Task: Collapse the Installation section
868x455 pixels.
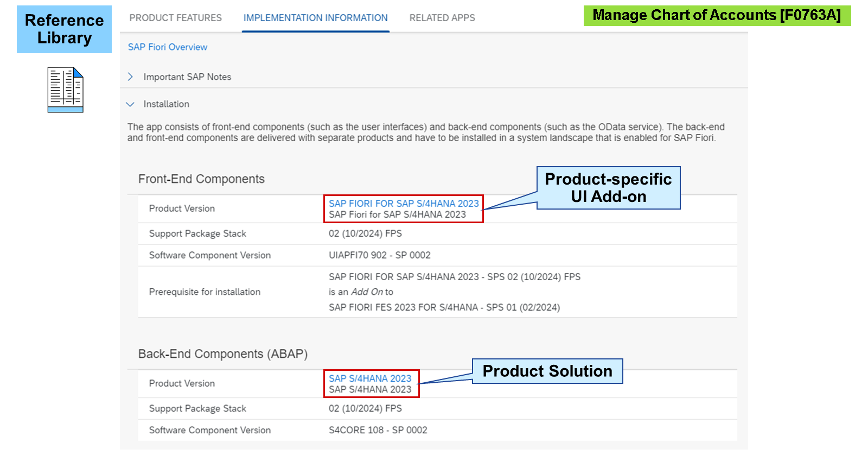Action: 130,104
